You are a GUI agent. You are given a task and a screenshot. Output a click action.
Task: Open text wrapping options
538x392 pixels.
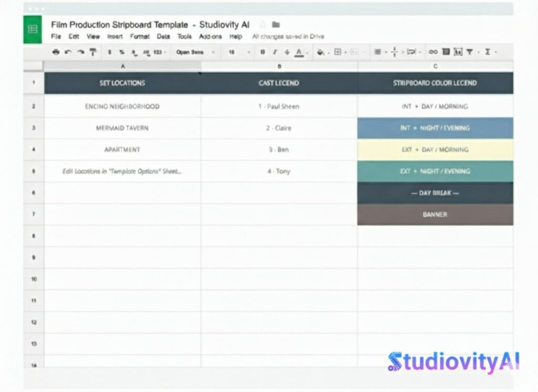[x=411, y=52]
